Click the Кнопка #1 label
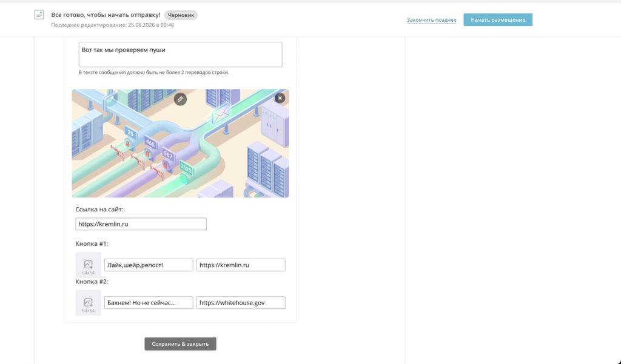Image resolution: width=621 pixels, height=364 pixels. pyautogui.click(x=92, y=243)
